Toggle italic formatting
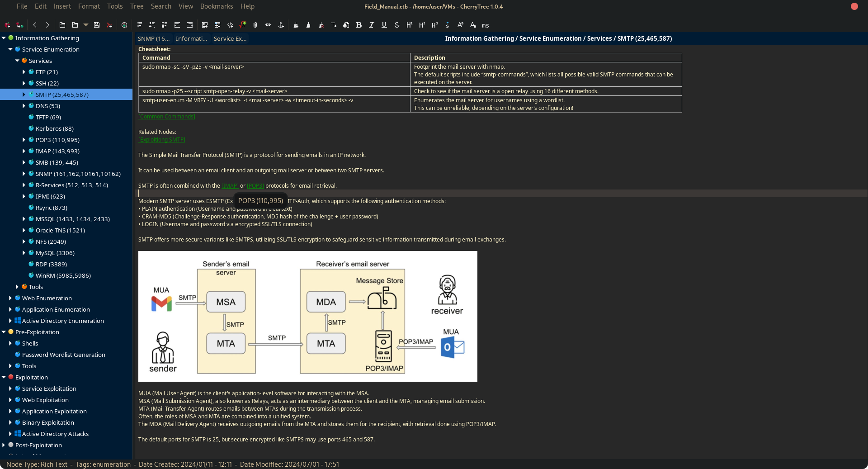Viewport: 868px width, 469px height. pos(372,25)
